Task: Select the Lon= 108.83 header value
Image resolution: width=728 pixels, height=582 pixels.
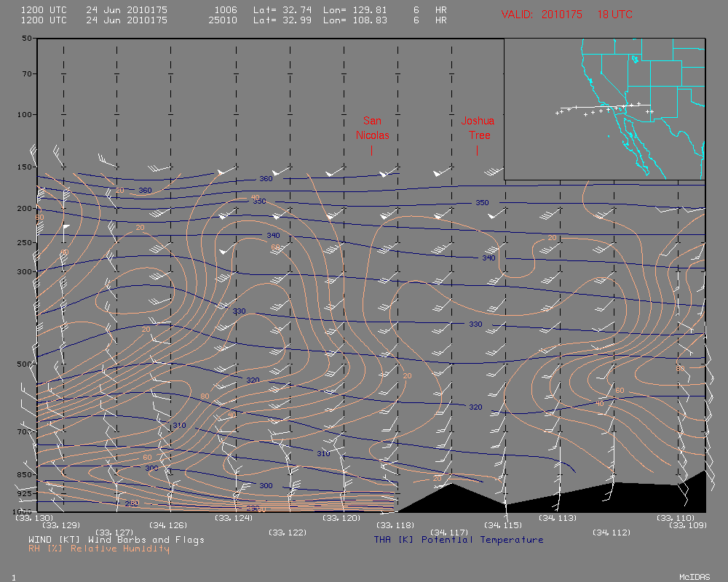Action: coord(355,20)
